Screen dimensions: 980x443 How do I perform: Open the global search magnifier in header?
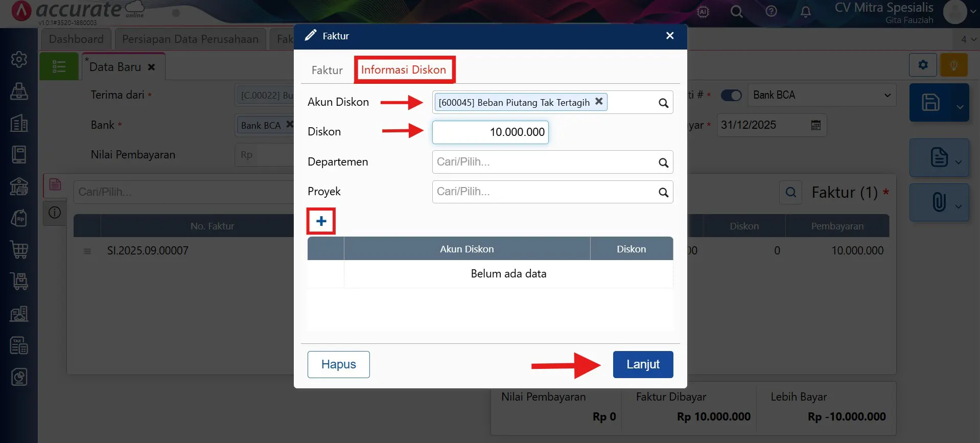click(736, 11)
